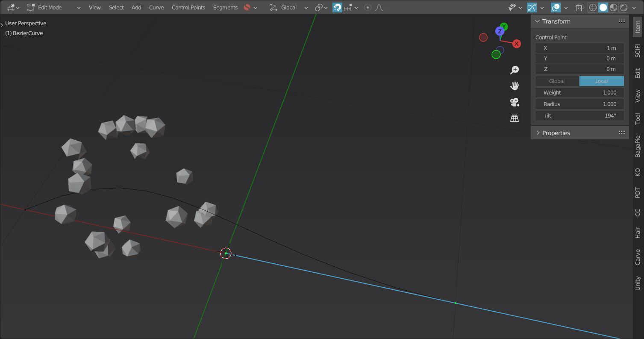Click the Control Point Z value field

point(579,69)
